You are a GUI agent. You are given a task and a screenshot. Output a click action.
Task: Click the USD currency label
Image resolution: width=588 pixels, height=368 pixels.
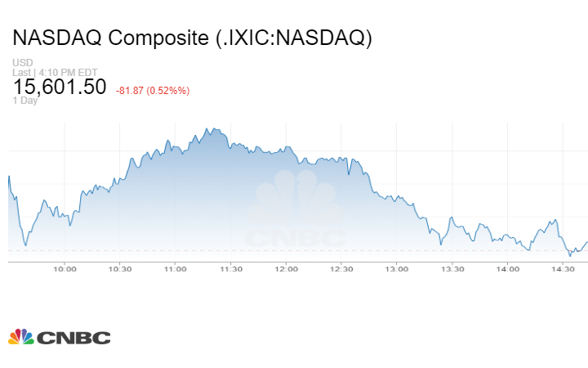22,63
